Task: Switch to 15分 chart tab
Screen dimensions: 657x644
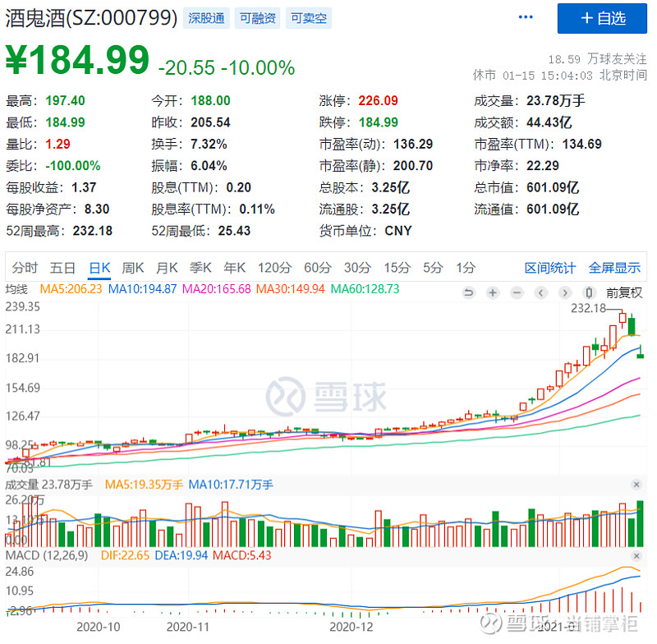Action: point(397,267)
